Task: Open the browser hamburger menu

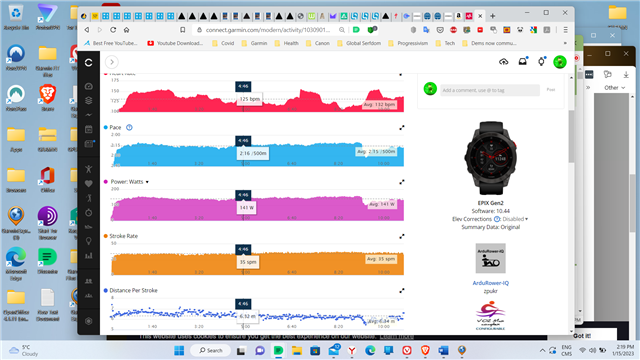Action: pyautogui.click(x=565, y=30)
